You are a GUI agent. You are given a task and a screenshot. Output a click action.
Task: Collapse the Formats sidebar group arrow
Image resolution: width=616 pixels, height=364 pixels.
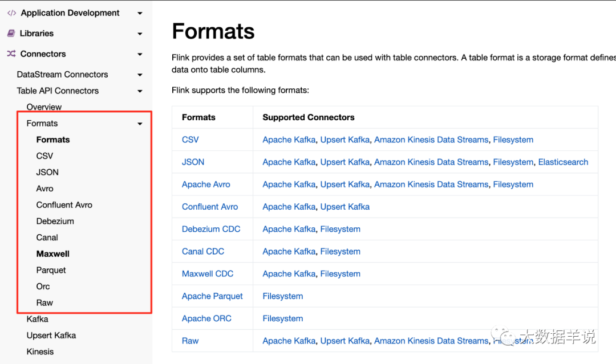[140, 124]
